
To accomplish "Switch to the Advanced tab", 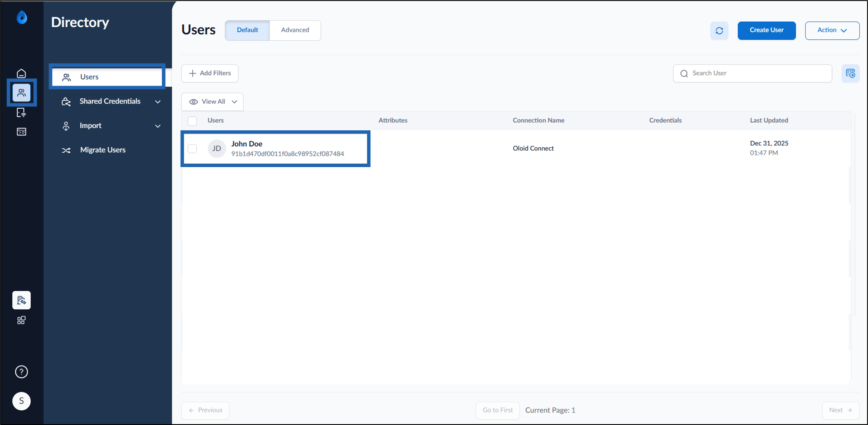I will click(295, 30).
